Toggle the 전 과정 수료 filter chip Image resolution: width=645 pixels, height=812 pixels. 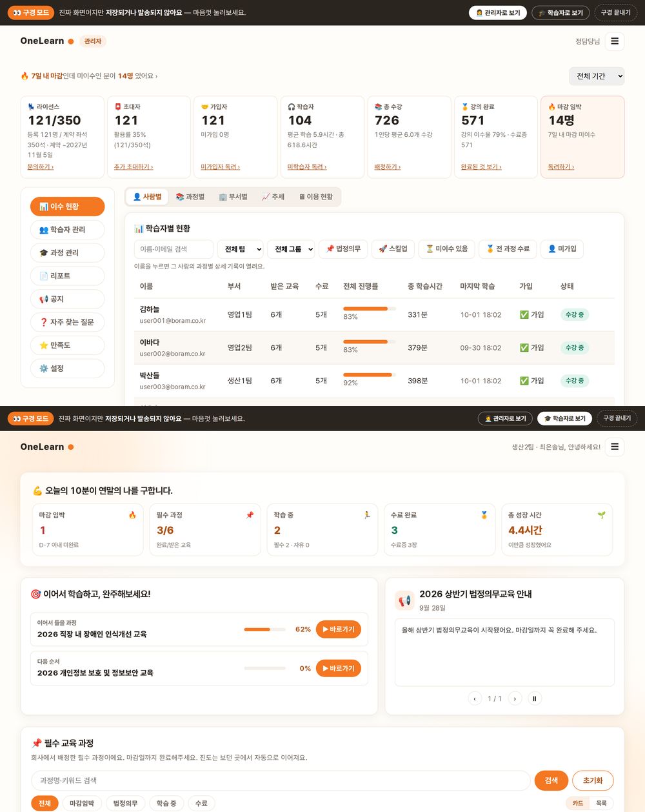click(508, 249)
